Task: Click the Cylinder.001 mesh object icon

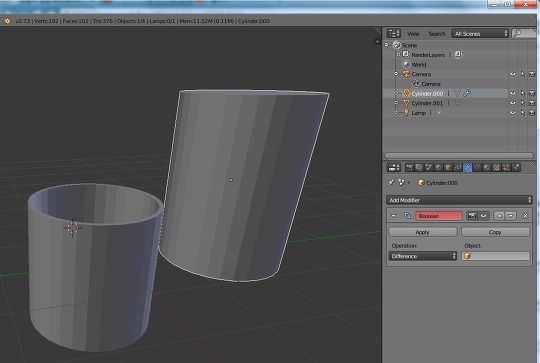Action: point(406,103)
